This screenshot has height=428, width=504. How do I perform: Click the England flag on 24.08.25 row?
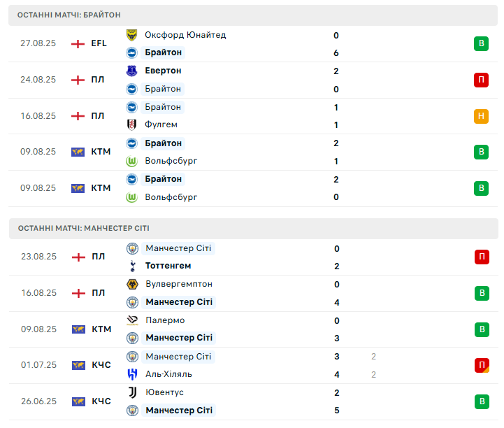[78, 80]
